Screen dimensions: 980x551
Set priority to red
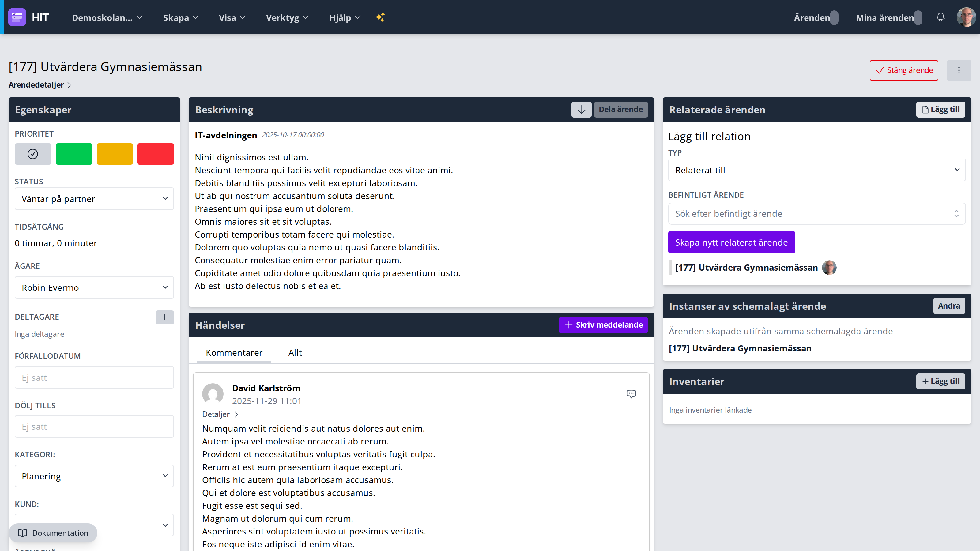[x=156, y=154]
